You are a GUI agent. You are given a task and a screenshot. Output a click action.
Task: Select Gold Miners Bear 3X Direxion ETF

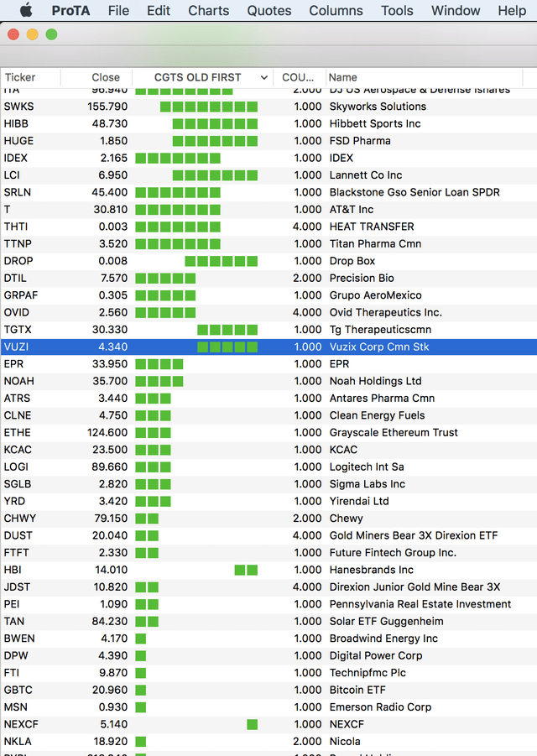pyautogui.click(x=414, y=535)
